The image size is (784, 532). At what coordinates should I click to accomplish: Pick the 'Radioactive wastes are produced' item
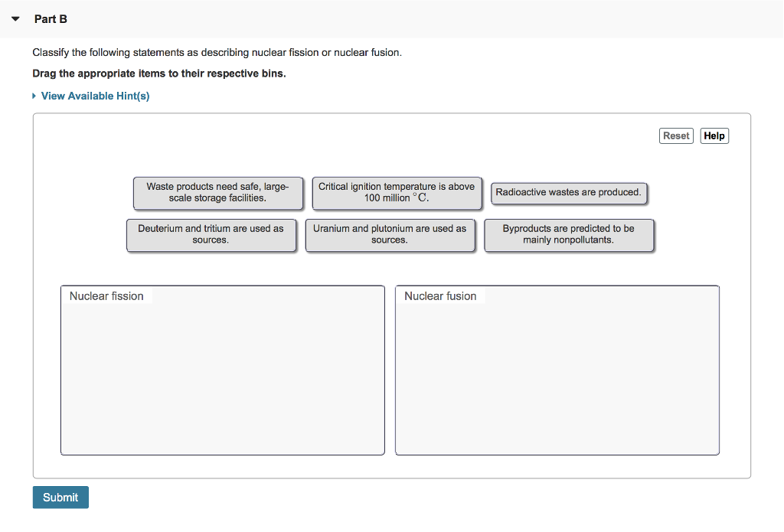point(569,192)
